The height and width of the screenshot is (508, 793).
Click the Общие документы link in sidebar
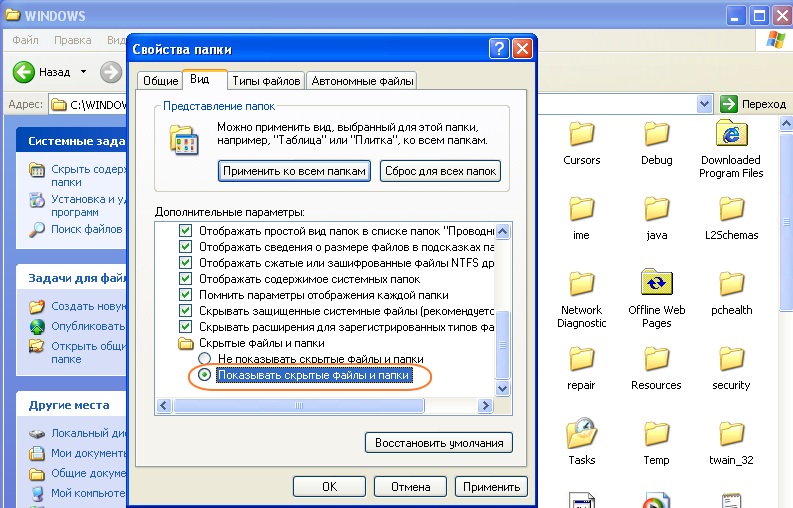click(89, 473)
